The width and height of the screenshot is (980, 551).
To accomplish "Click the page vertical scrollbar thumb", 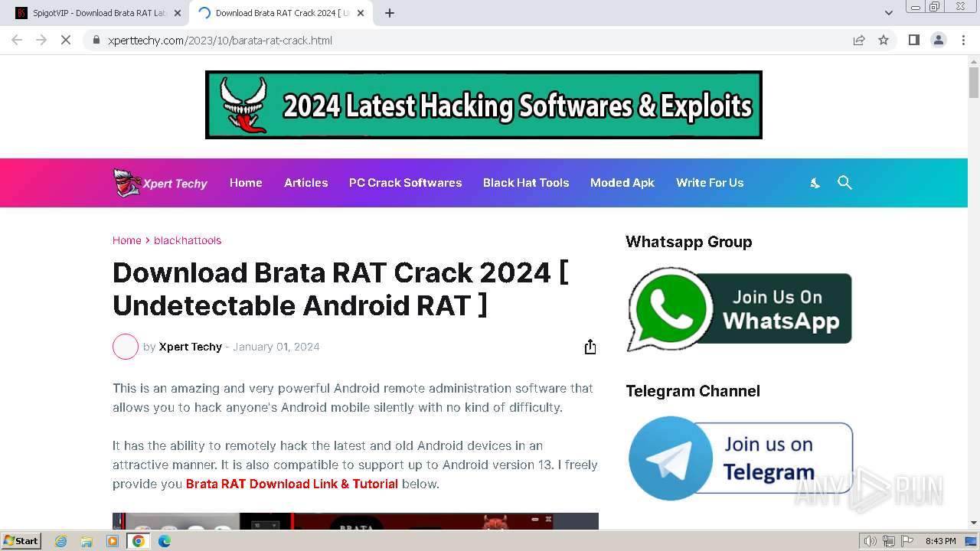I will [x=974, y=82].
